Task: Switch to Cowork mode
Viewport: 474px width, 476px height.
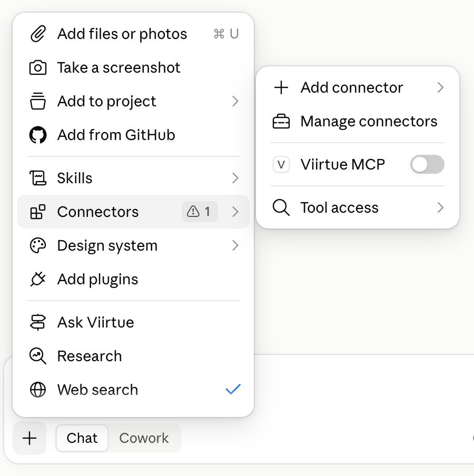Action: coord(144,438)
